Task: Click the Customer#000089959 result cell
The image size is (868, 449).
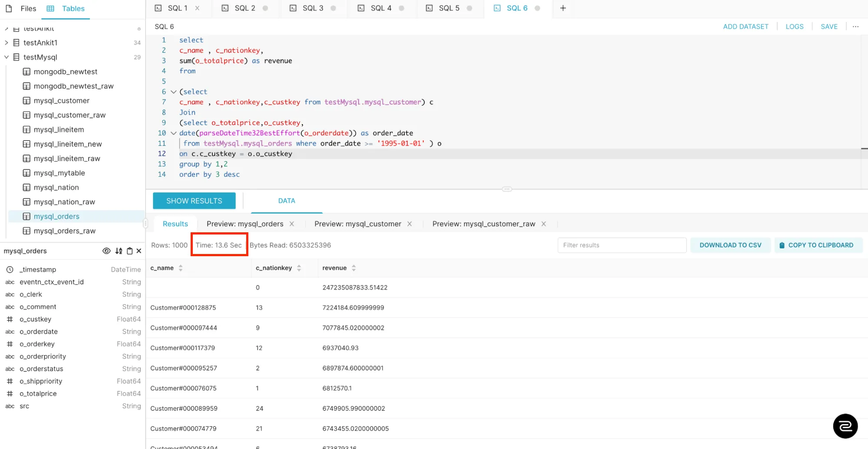Action: tap(184, 409)
